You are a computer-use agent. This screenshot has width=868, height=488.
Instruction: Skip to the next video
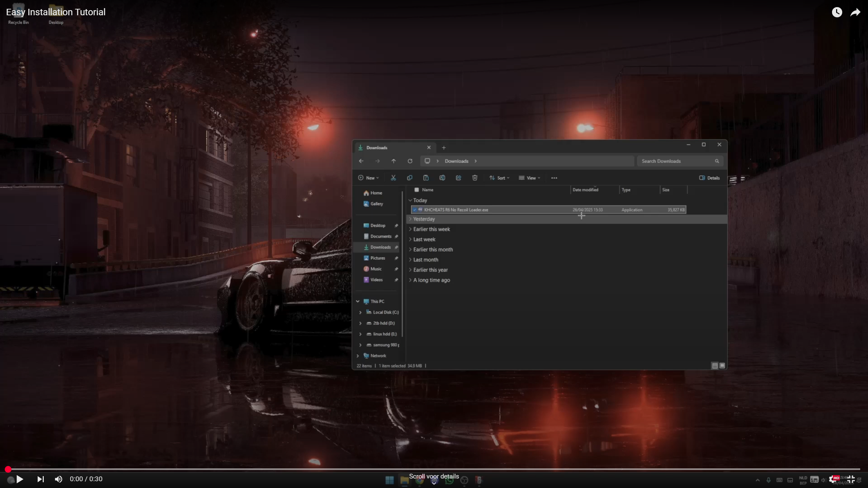click(x=40, y=479)
